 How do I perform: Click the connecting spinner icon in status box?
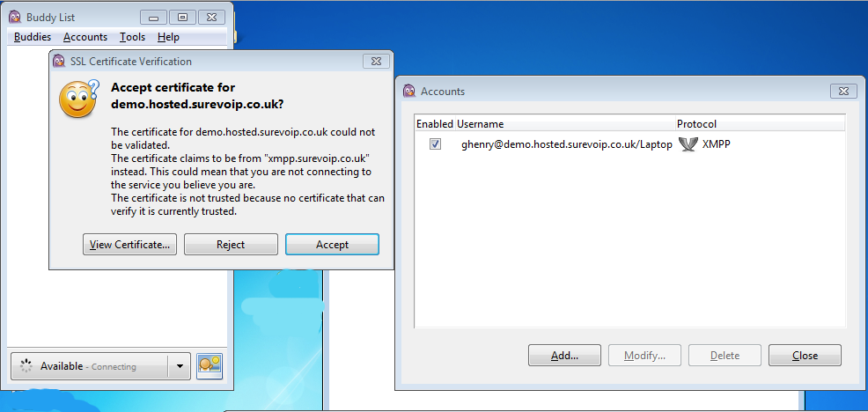click(x=26, y=366)
